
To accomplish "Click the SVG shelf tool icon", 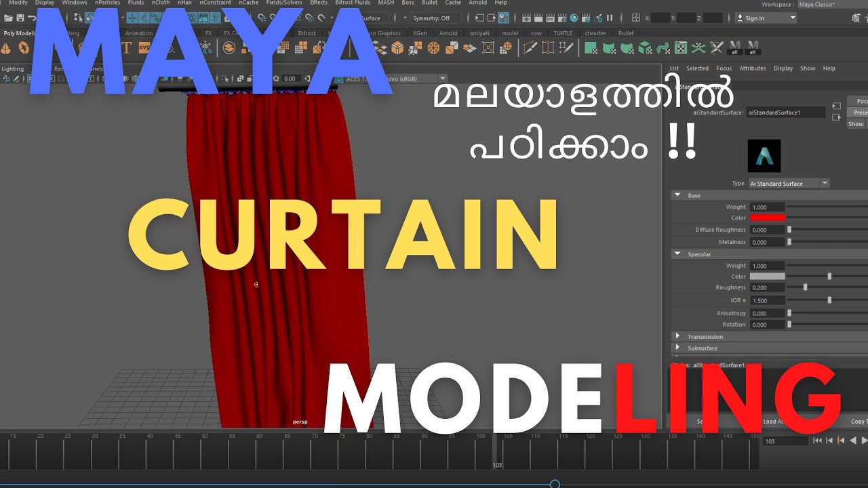I will click(144, 47).
